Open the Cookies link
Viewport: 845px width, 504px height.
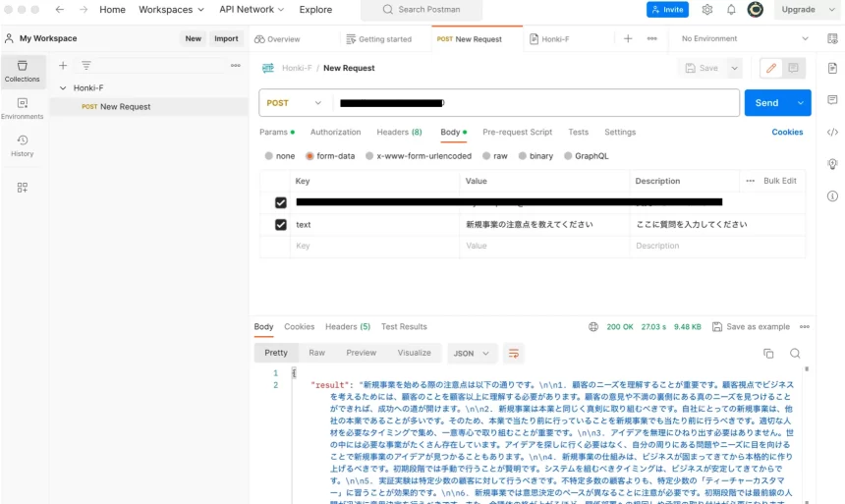(787, 132)
